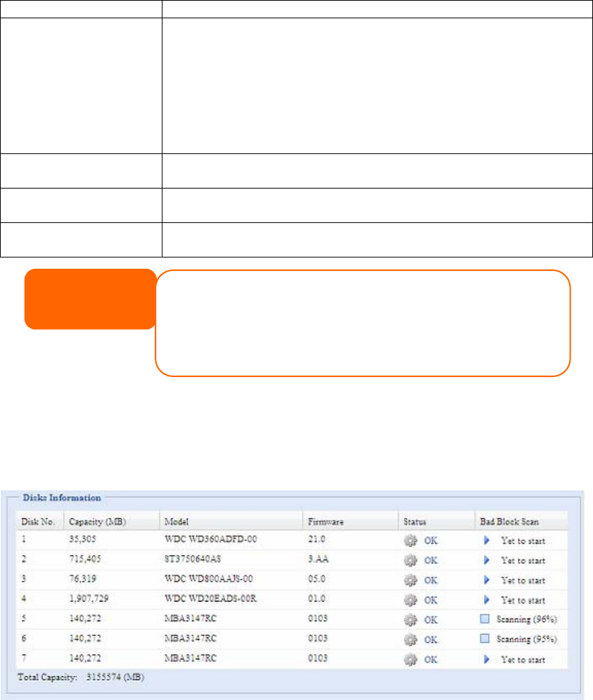Start bad block scan on disk 4
This screenshot has width=593, height=700.
(x=487, y=600)
